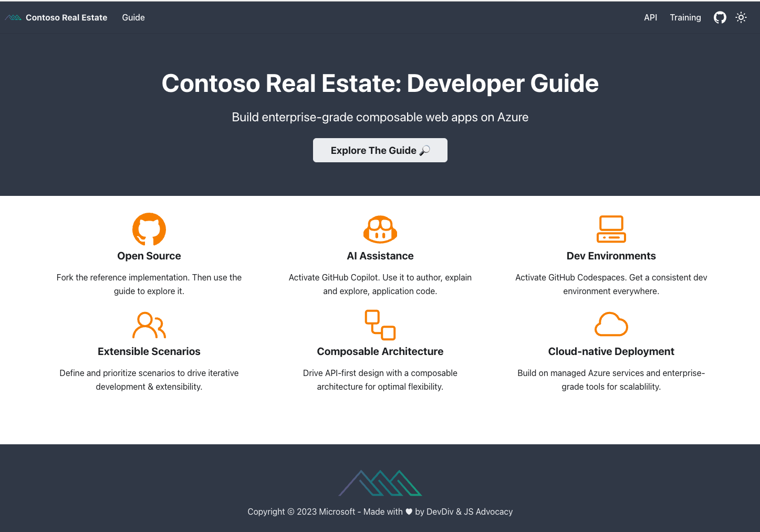
Task: Click the footer Contoso mountain logo
Action: [380, 483]
